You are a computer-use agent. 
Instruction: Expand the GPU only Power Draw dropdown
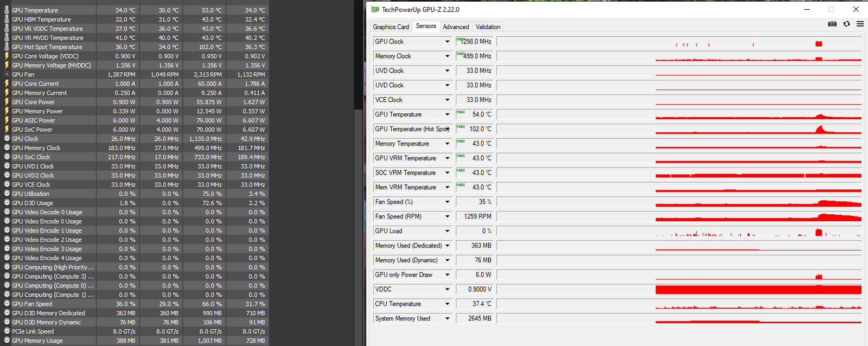[x=448, y=275]
